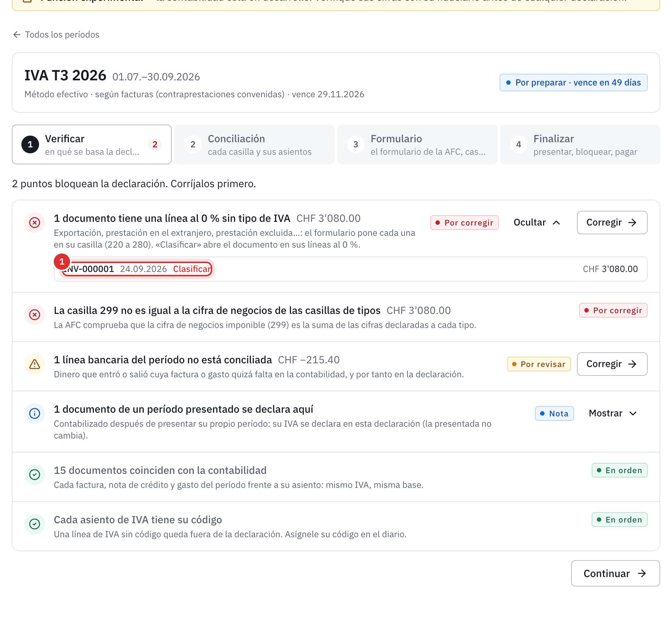Image resolution: width=672 pixels, height=622 pixels.
Task: Click the red badge 2 on Verificar
Action: [155, 144]
